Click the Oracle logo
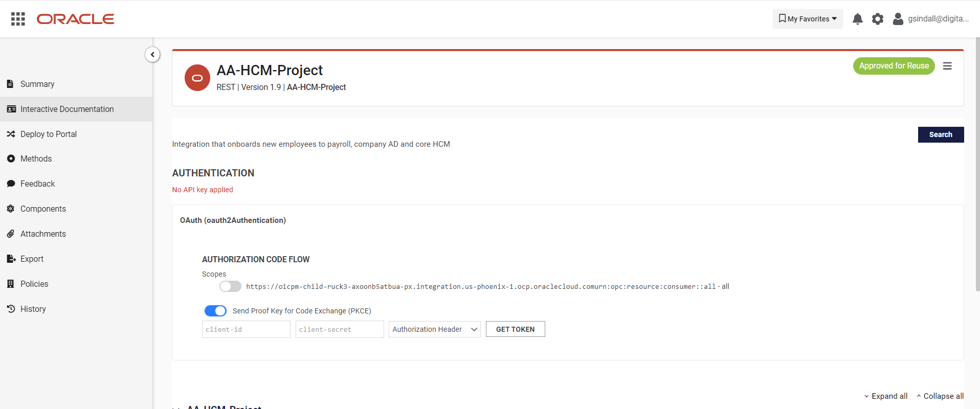The image size is (980, 409). coord(76,19)
